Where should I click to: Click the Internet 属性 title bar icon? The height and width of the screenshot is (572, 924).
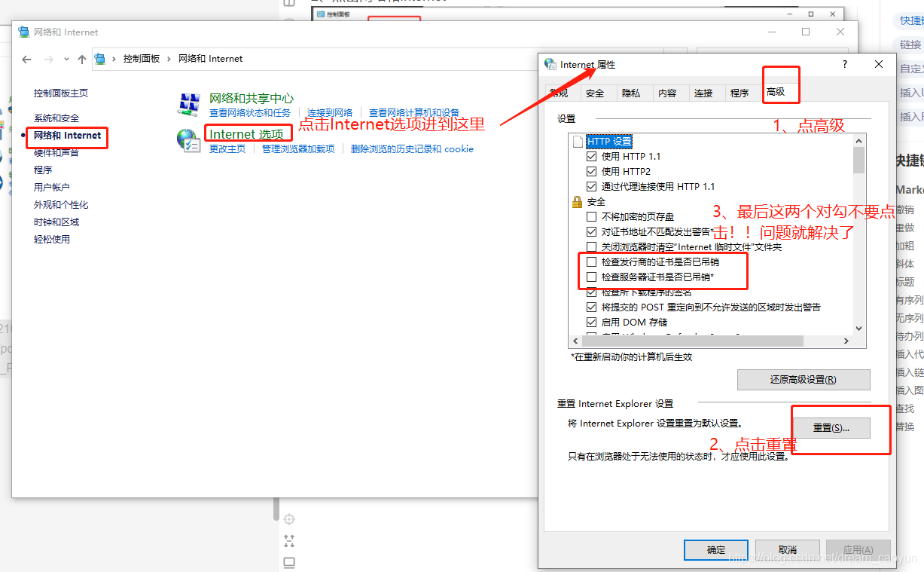(550, 65)
